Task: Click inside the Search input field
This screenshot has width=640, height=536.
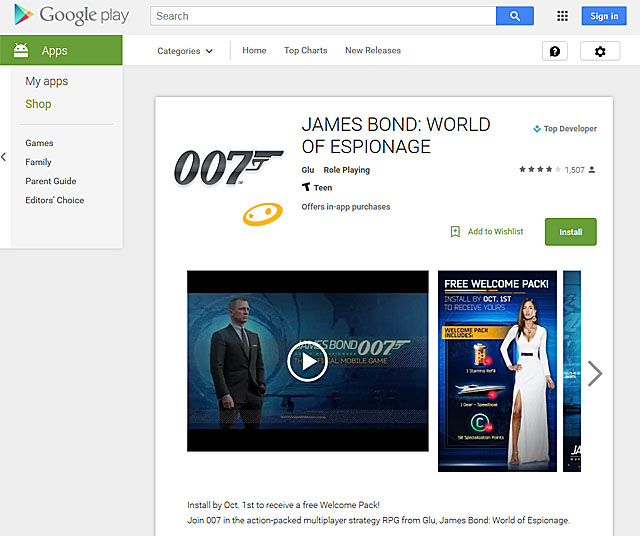Action: 322,16
